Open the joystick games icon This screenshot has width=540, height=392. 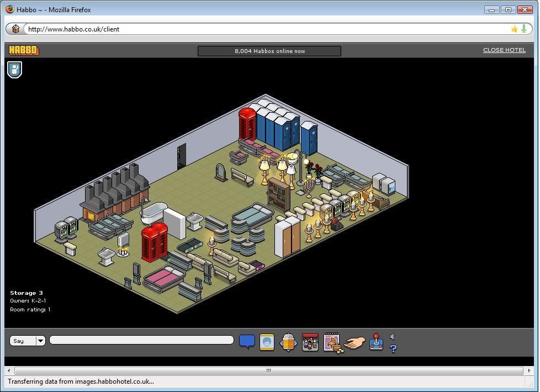pyautogui.click(x=376, y=342)
